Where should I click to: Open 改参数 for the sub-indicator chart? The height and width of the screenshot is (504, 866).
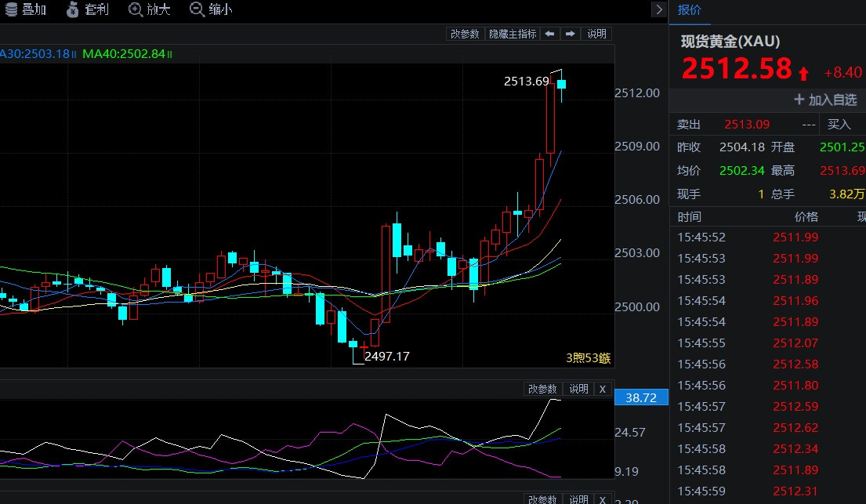(542, 389)
